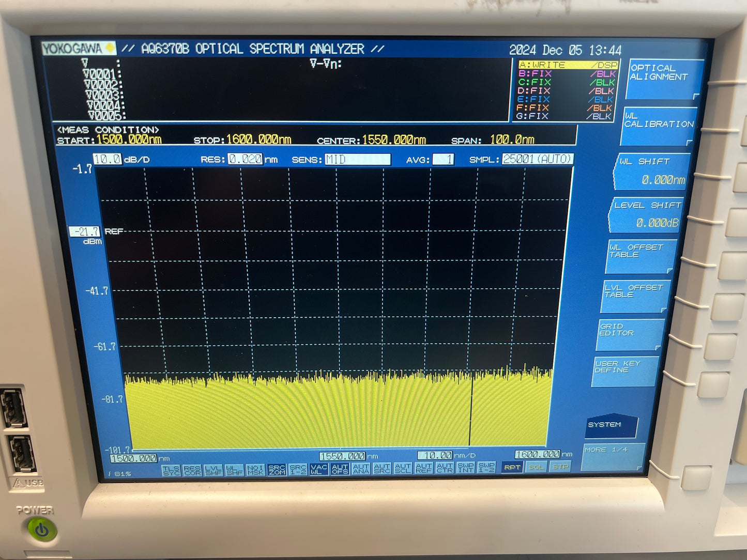747x560 pixels.
Task: Click the VAC WL indicator icon
Action: coord(318,469)
